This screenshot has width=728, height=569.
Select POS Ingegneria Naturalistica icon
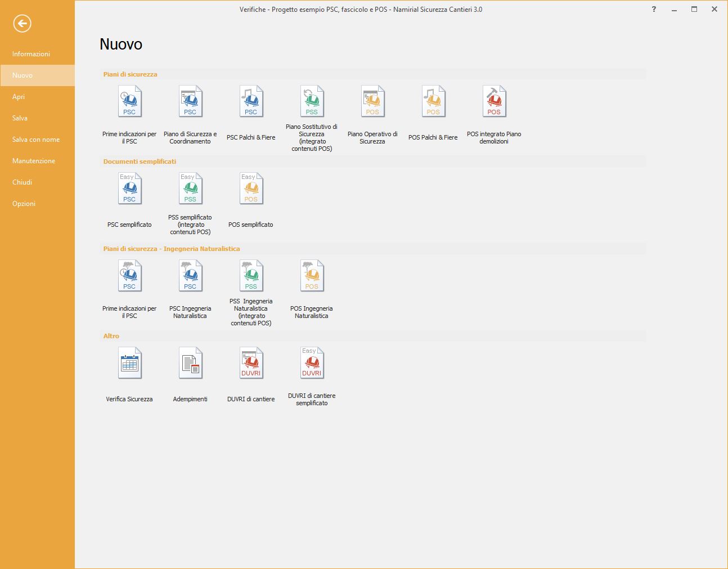(x=312, y=276)
